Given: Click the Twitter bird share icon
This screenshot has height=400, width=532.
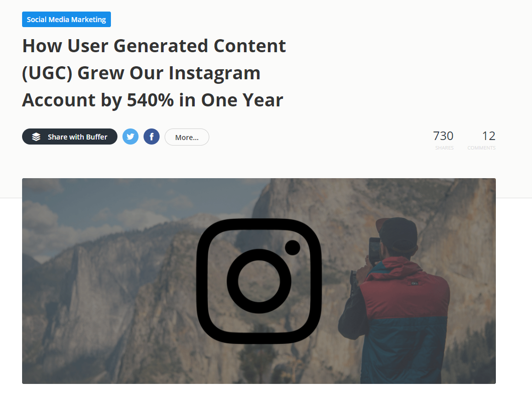Looking at the screenshot, I should pyautogui.click(x=130, y=137).
